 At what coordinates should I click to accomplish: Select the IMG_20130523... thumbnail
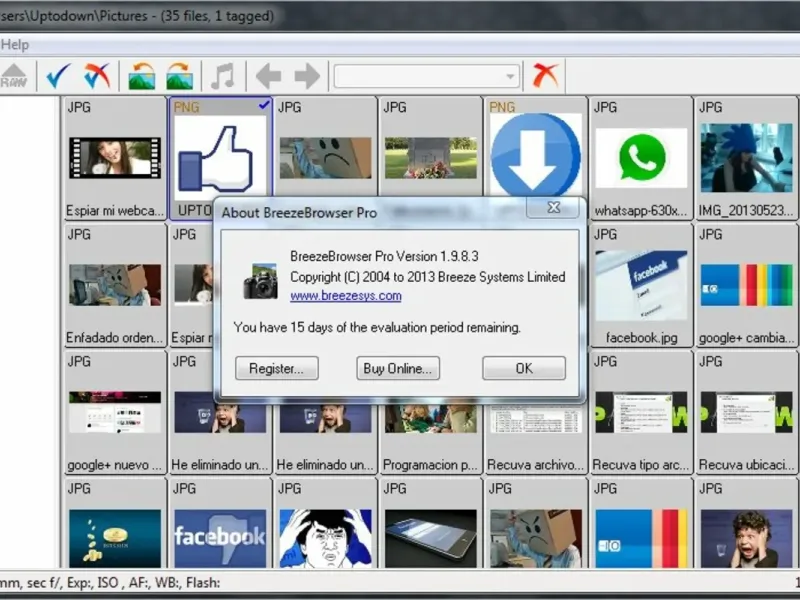[746, 158]
